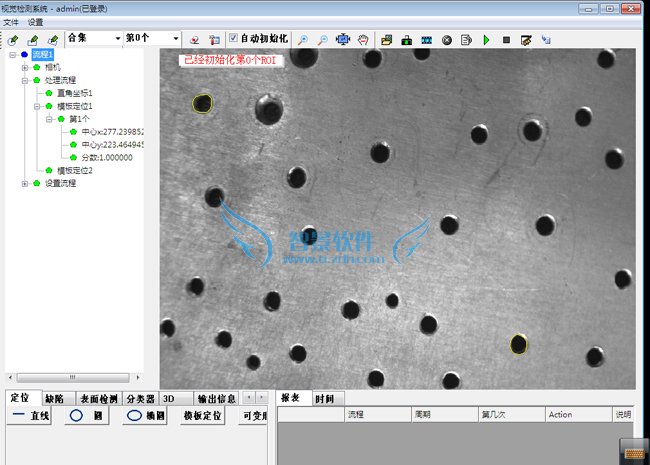This screenshot has height=465, width=650.
Task: Click the 模板定位 button
Action: pyautogui.click(x=203, y=416)
